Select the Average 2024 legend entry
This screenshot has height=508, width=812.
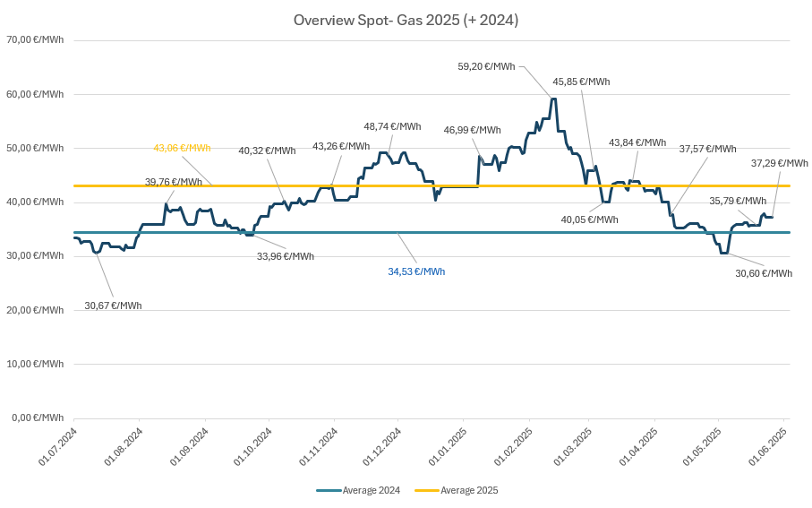tap(371, 490)
